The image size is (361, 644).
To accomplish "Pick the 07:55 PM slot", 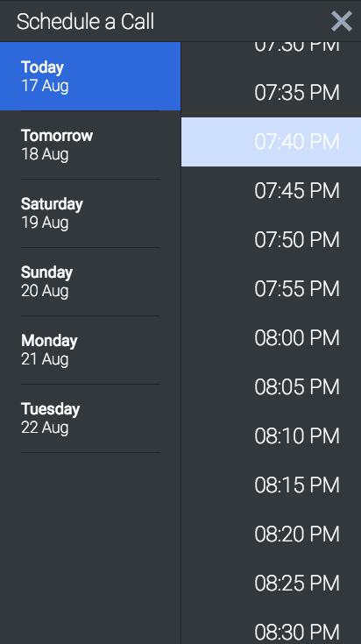I will [x=271, y=289].
